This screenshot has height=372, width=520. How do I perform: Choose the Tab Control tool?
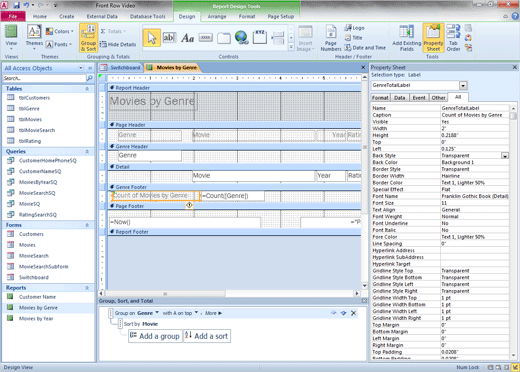point(224,38)
